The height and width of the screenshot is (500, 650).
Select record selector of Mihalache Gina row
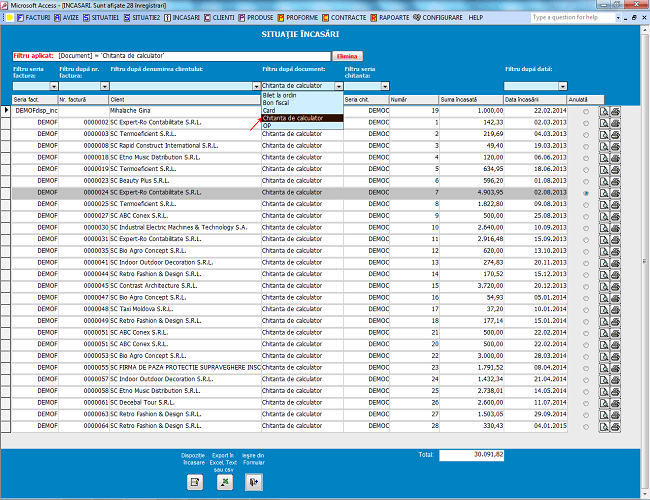click(6, 111)
